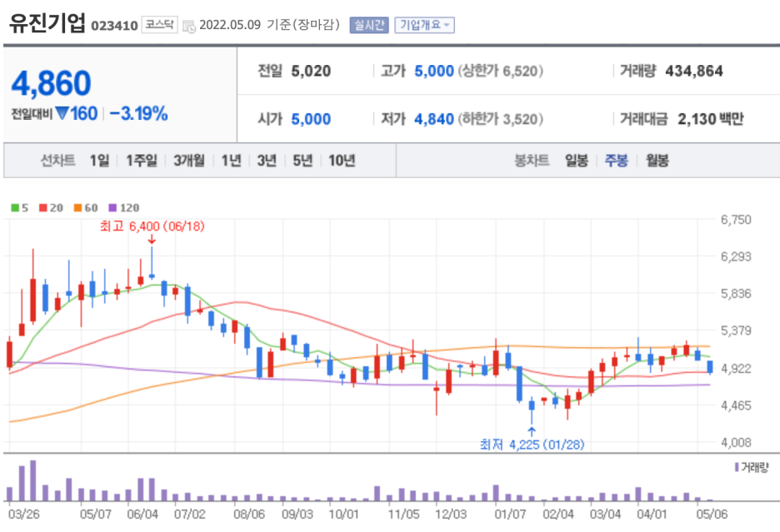This screenshot has width=780, height=532.
Task: Select the 10년 line chart tab
Action: pos(342,160)
